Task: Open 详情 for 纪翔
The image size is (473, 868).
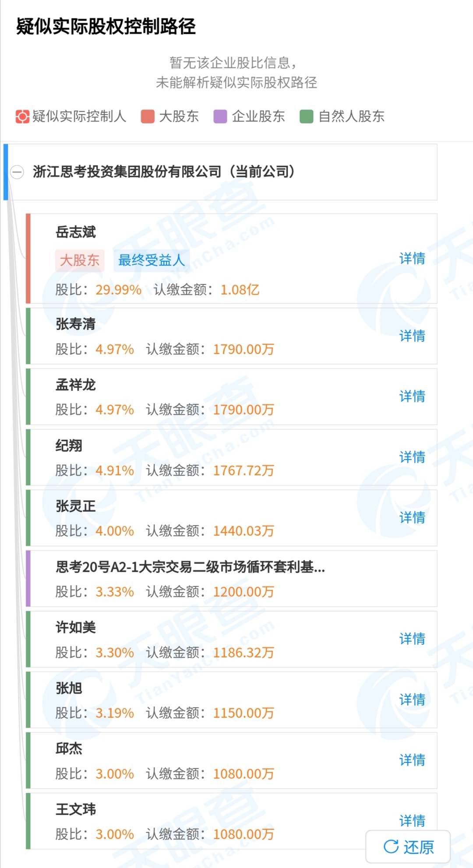Action: tap(412, 457)
